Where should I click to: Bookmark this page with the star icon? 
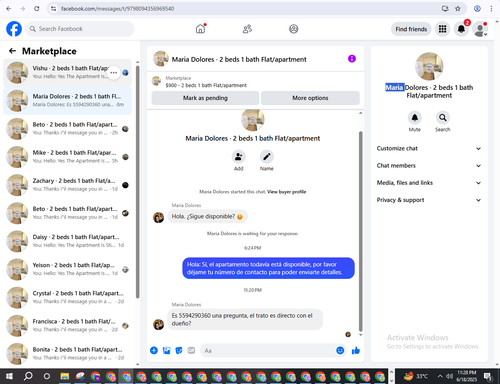[x=458, y=9]
